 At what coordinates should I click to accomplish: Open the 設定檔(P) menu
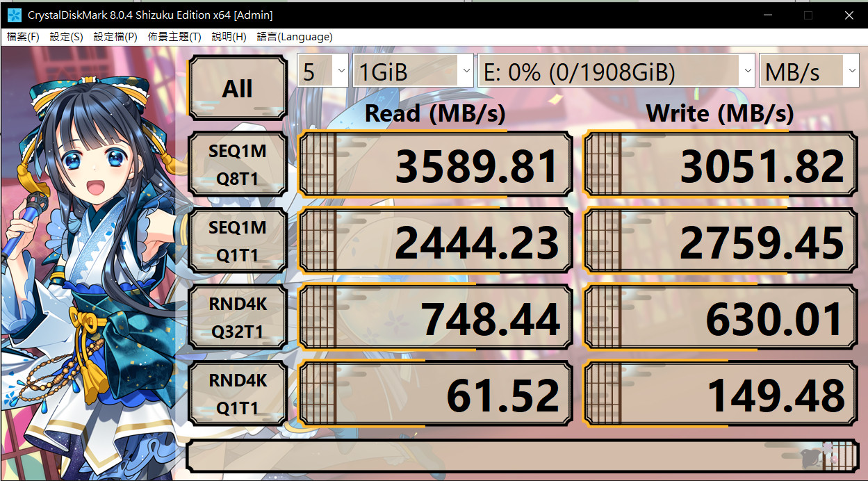point(115,37)
